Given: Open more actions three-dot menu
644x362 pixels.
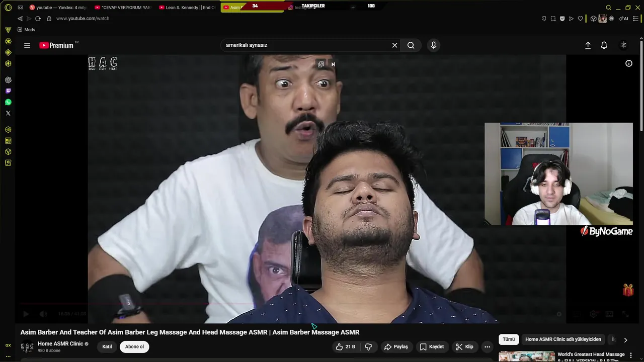Looking at the screenshot, I should [487, 346].
